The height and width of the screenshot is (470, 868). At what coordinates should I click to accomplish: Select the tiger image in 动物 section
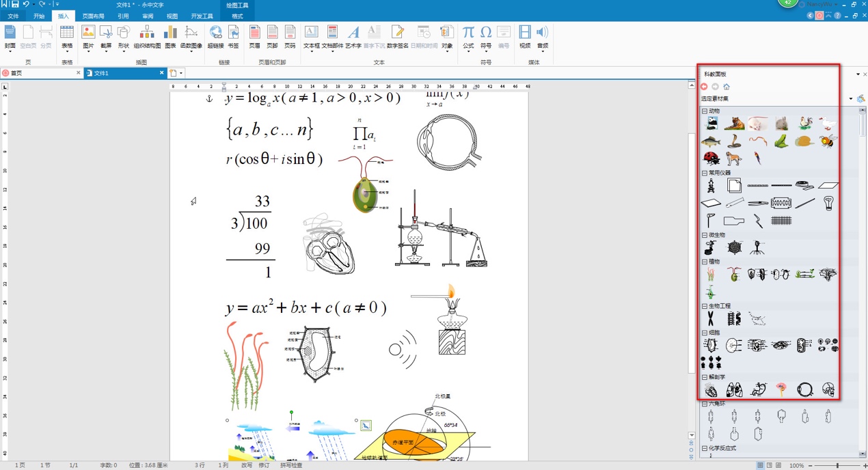[x=735, y=124]
